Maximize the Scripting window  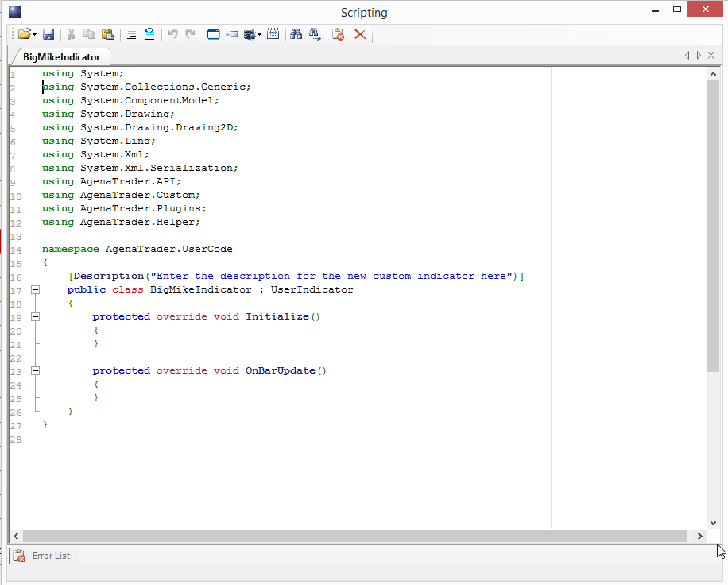677,10
